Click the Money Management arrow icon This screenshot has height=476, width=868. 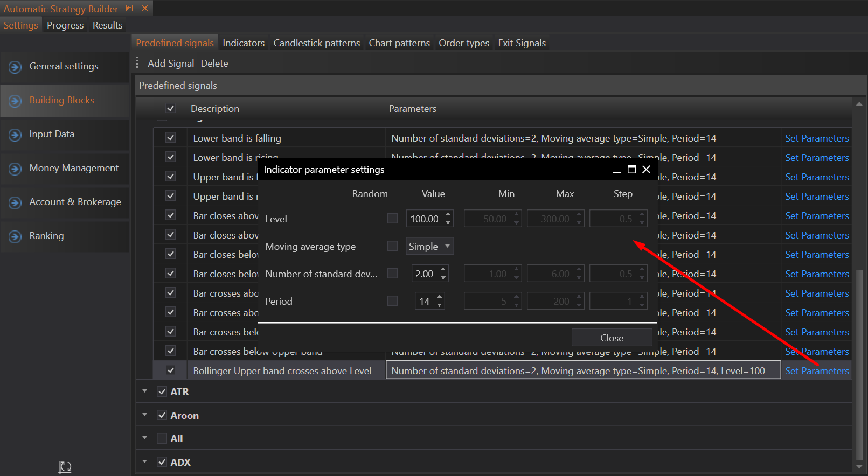[x=15, y=169]
